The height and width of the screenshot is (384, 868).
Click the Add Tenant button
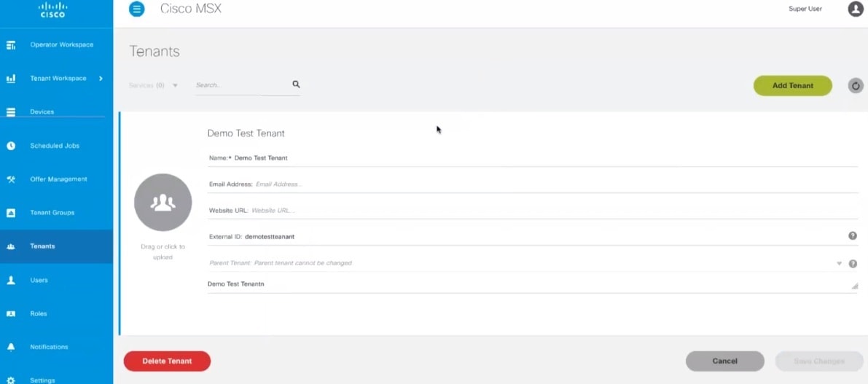pyautogui.click(x=793, y=86)
